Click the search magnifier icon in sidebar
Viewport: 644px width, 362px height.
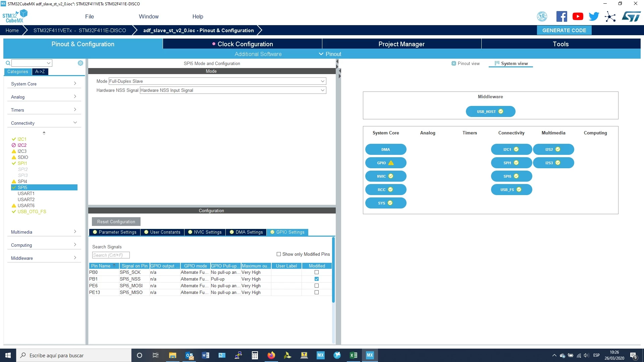coord(8,63)
